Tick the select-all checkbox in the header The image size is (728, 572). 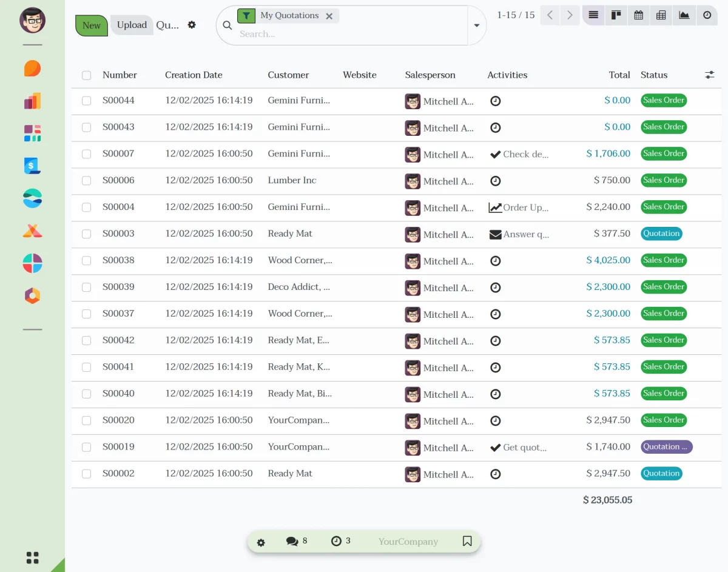(x=87, y=75)
